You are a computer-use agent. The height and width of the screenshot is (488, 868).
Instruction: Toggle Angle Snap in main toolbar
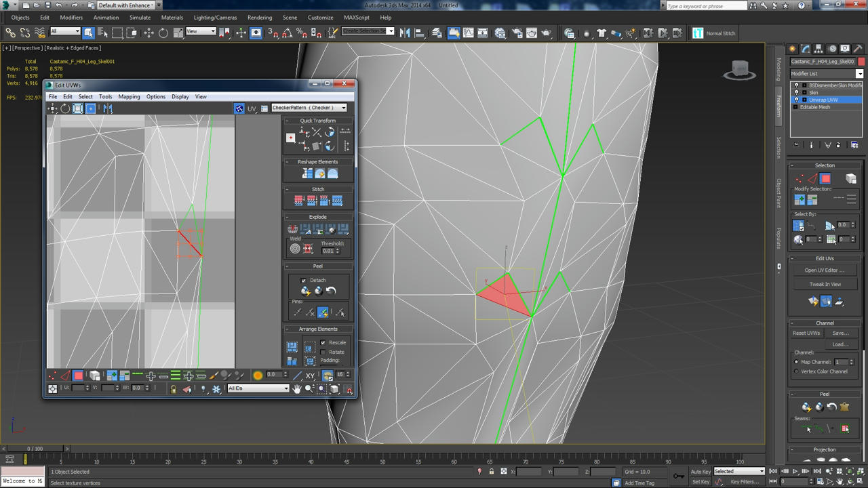tap(287, 33)
